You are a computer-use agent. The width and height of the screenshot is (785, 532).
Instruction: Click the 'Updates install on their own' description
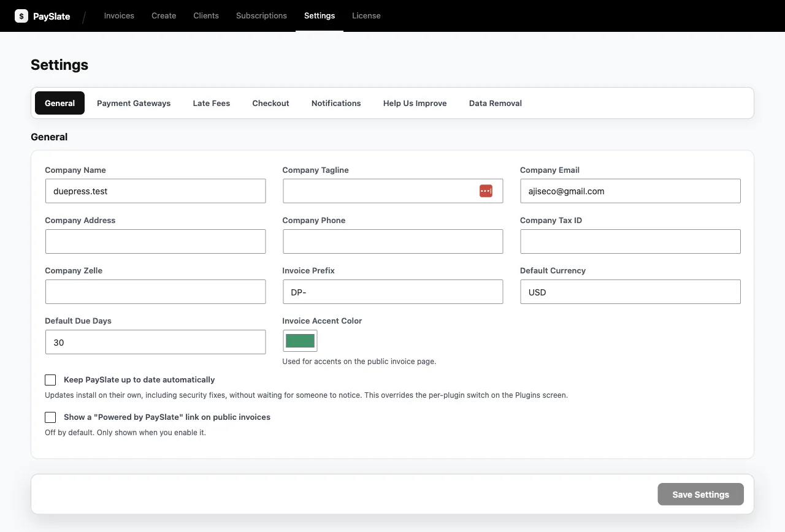(306, 395)
